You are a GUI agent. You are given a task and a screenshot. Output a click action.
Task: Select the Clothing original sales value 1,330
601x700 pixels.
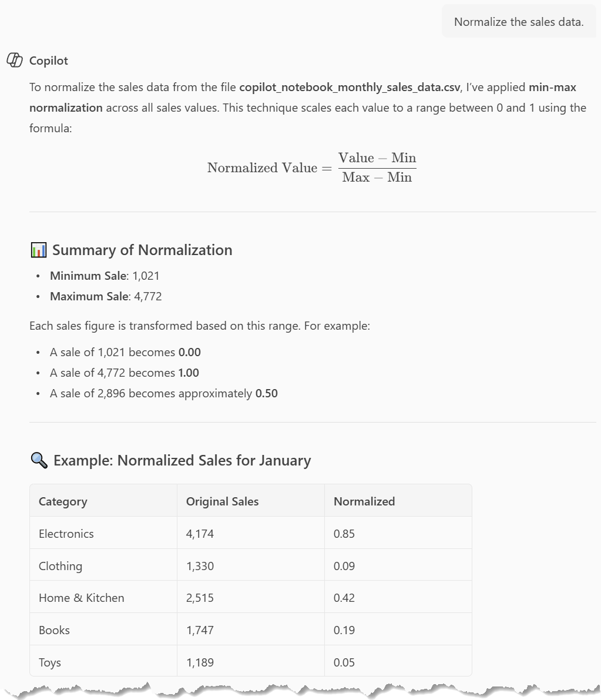pos(200,566)
